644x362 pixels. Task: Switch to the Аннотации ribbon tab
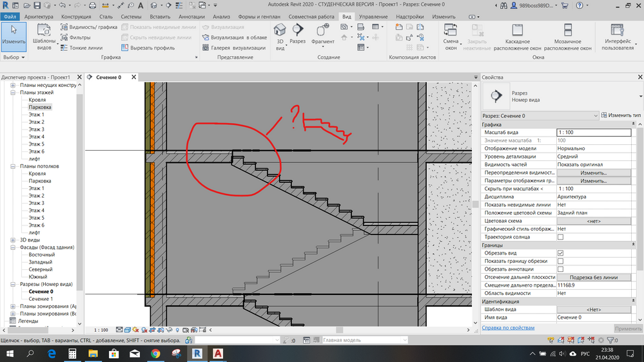click(x=191, y=16)
